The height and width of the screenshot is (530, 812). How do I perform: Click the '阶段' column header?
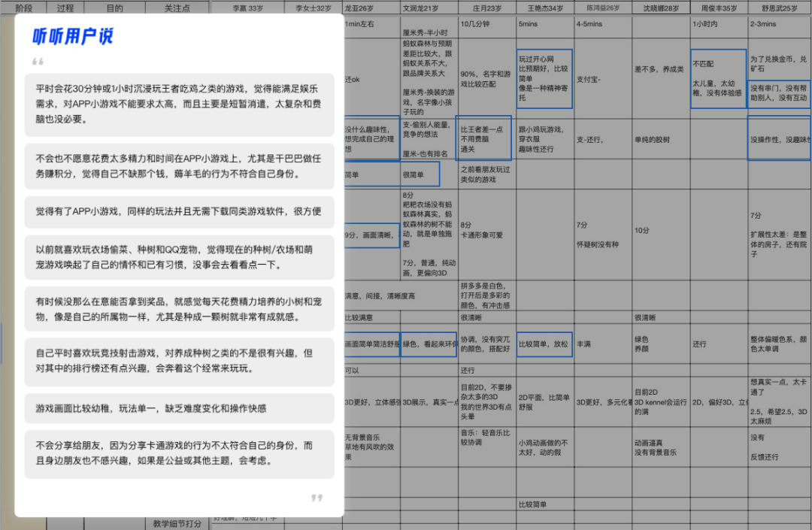click(x=23, y=8)
